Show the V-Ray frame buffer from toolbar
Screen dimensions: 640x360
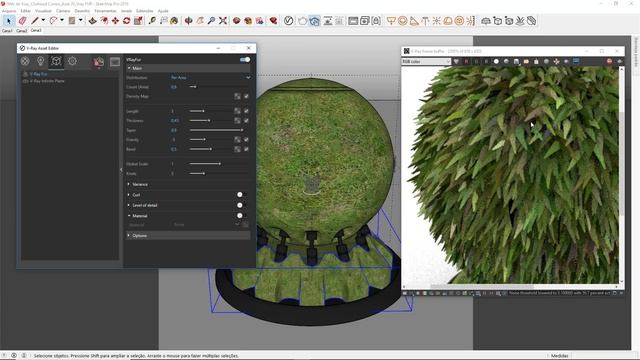click(353, 20)
